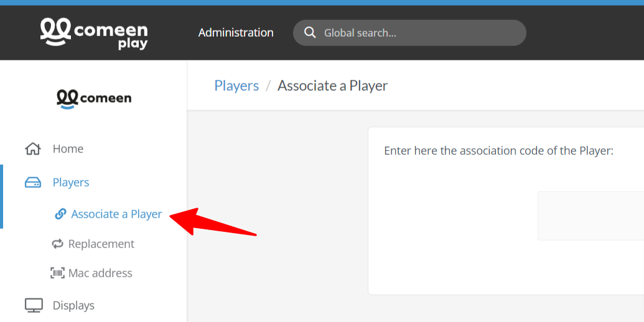Click the Comeen Play logo in header
The image size is (644, 322).
[94, 34]
